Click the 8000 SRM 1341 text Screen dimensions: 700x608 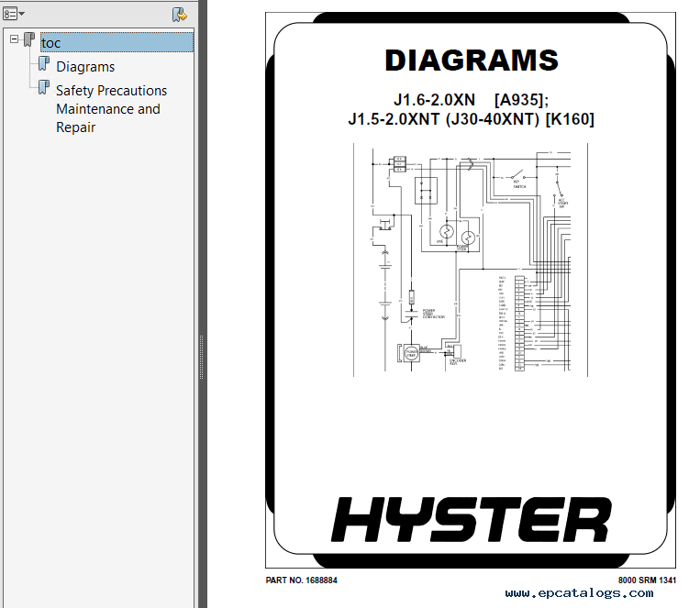647,580
